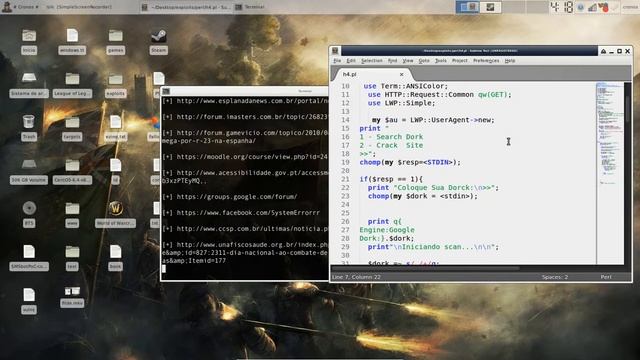Screen dimensions: 640x360
Task: Open the Edit menu in Sublime Text
Action: (351, 60)
